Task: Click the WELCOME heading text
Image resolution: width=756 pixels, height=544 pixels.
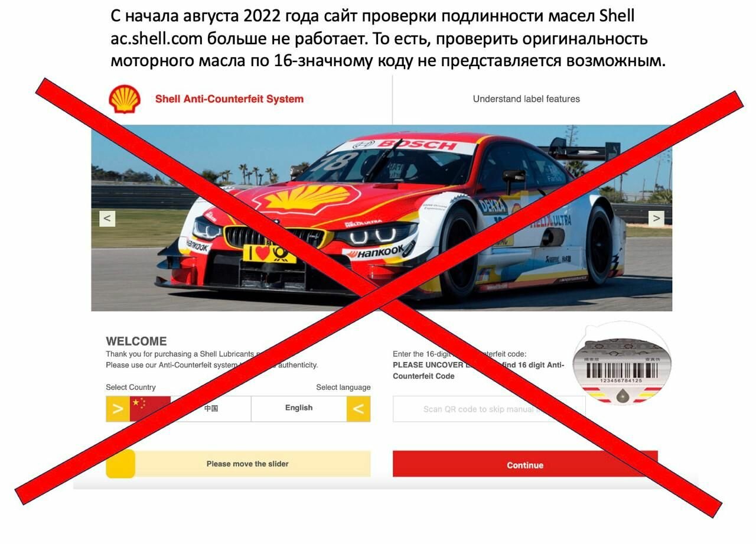Action: pos(136,341)
